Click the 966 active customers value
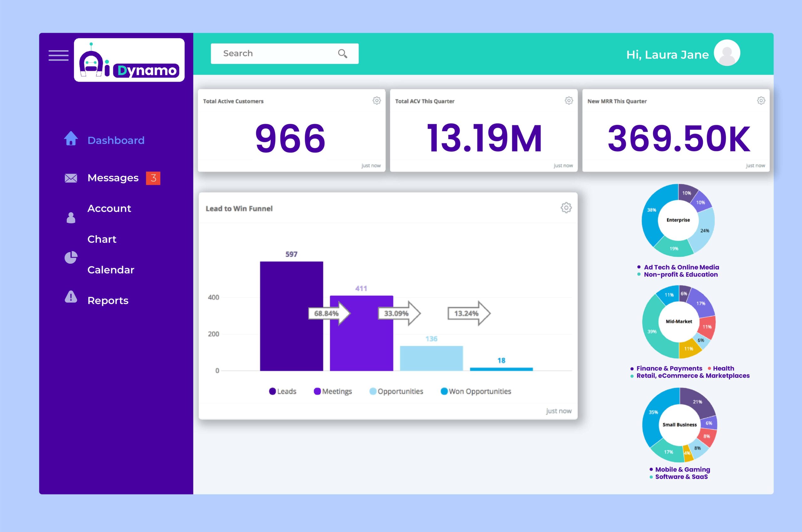The height and width of the screenshot is (532, 802). coord(290,138)
